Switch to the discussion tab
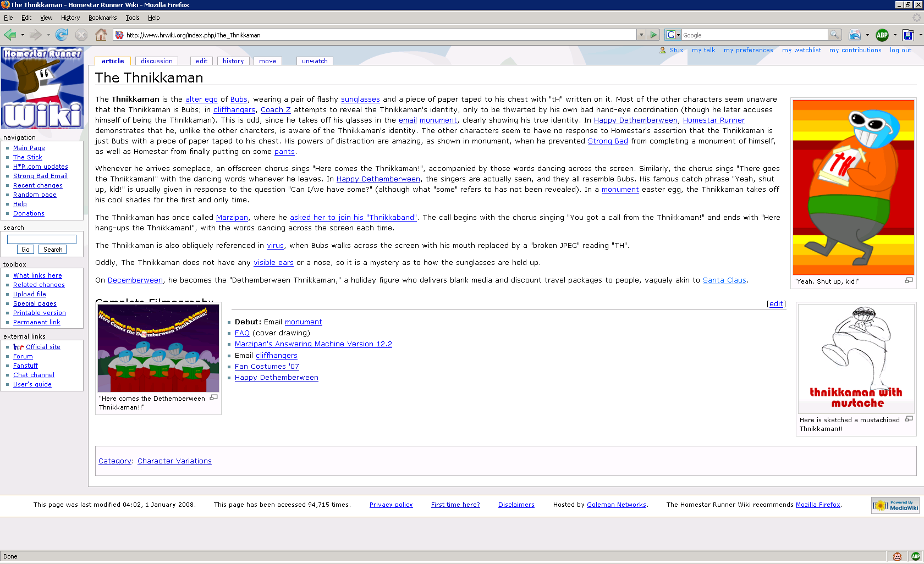Image resolution: width=924 pixels, height=564 pixels. [157, 61]
